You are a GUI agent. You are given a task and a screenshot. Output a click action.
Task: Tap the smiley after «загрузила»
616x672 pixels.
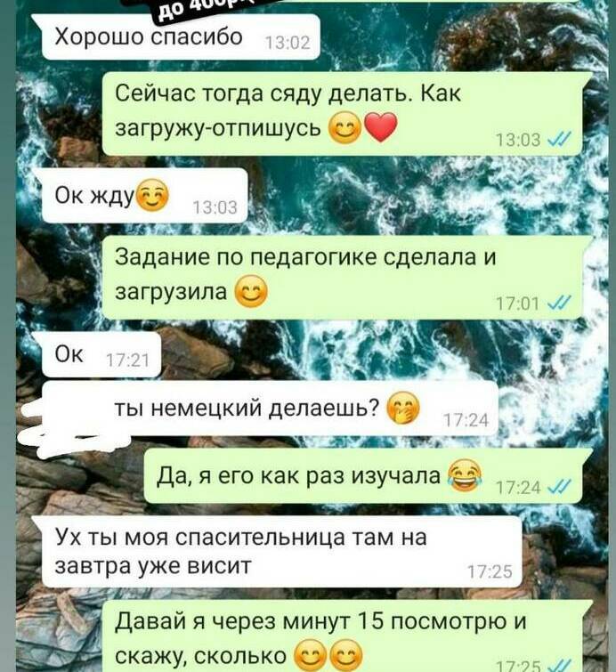251,291
